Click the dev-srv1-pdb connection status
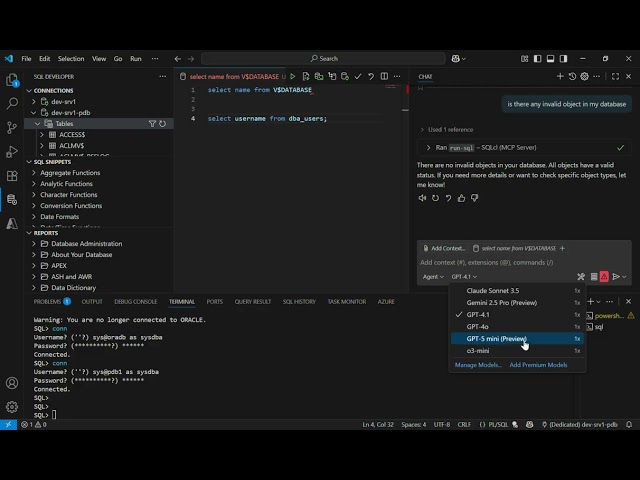 point(580,424)
